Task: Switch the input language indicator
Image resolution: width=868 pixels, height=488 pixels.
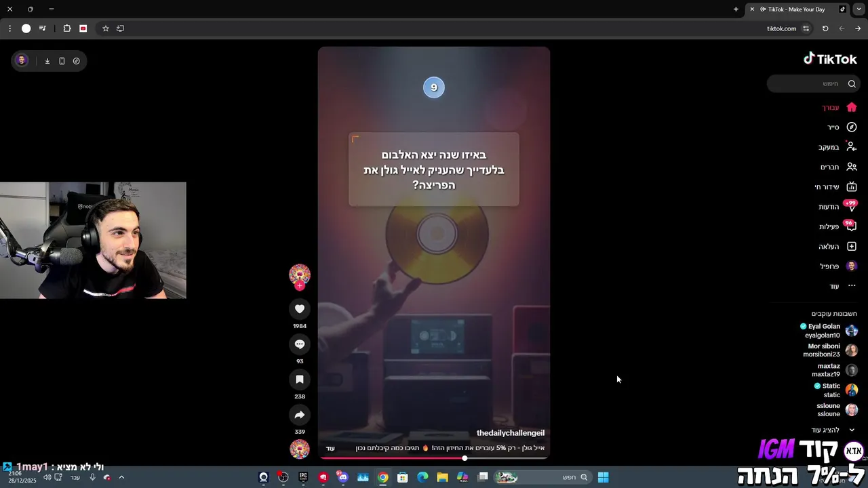Action: (75, 477)
